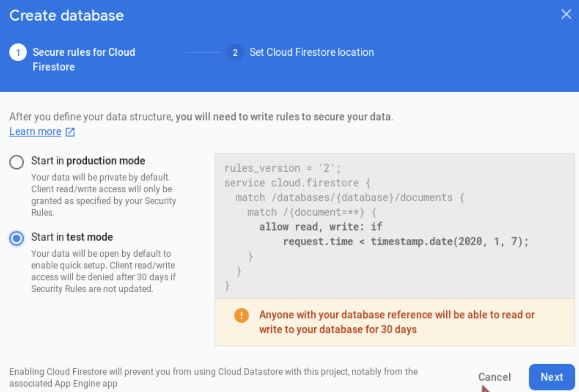Click the Cancel button
Image resolution: width=579 pixels, height=392 pixels.
494,377
